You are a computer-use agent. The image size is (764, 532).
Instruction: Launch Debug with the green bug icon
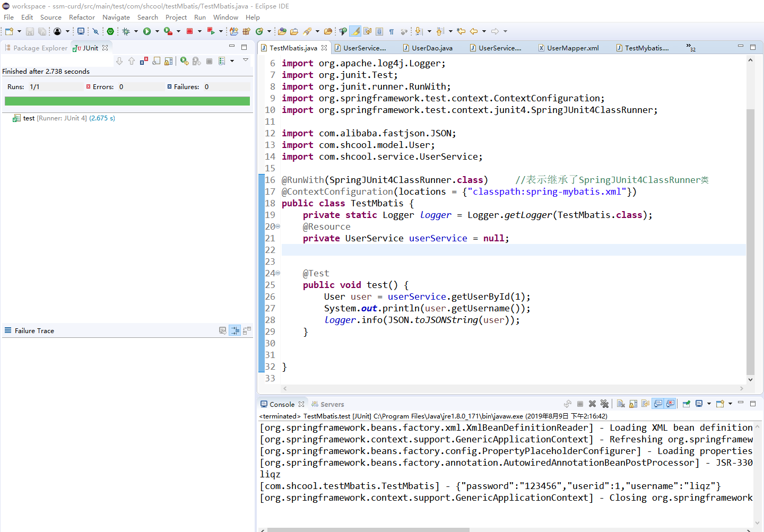click(126, 32)
